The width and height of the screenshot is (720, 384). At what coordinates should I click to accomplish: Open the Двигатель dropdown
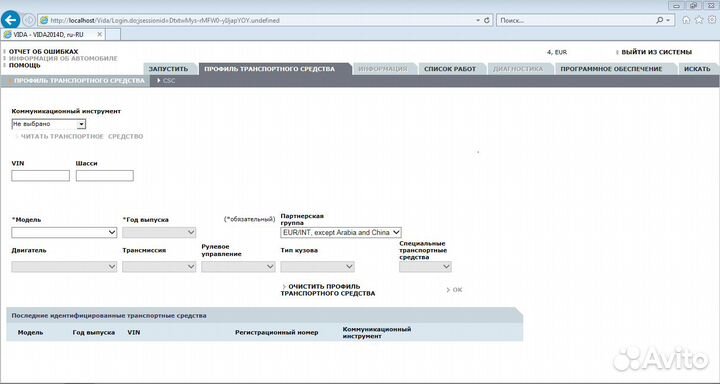[x=64, y=267]
